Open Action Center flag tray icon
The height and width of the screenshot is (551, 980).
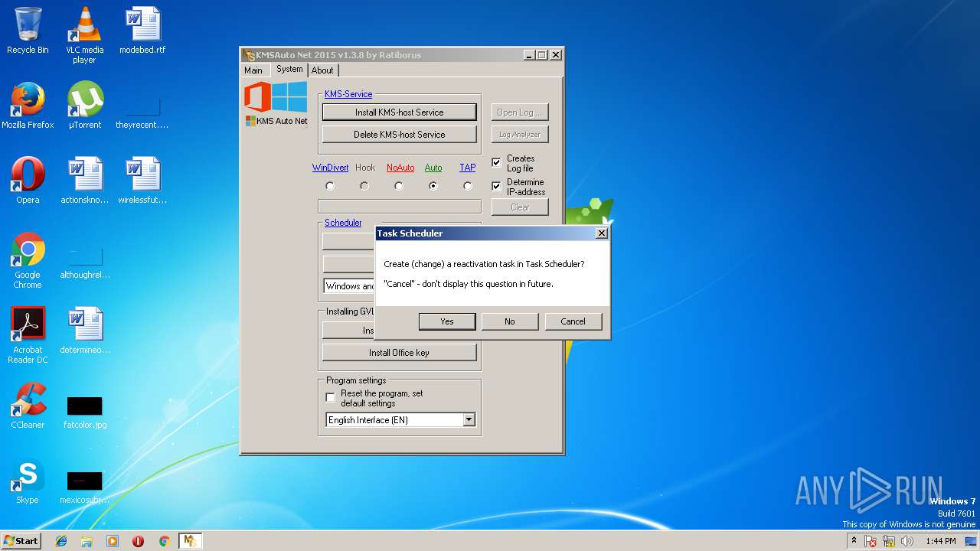pos(871,541)
